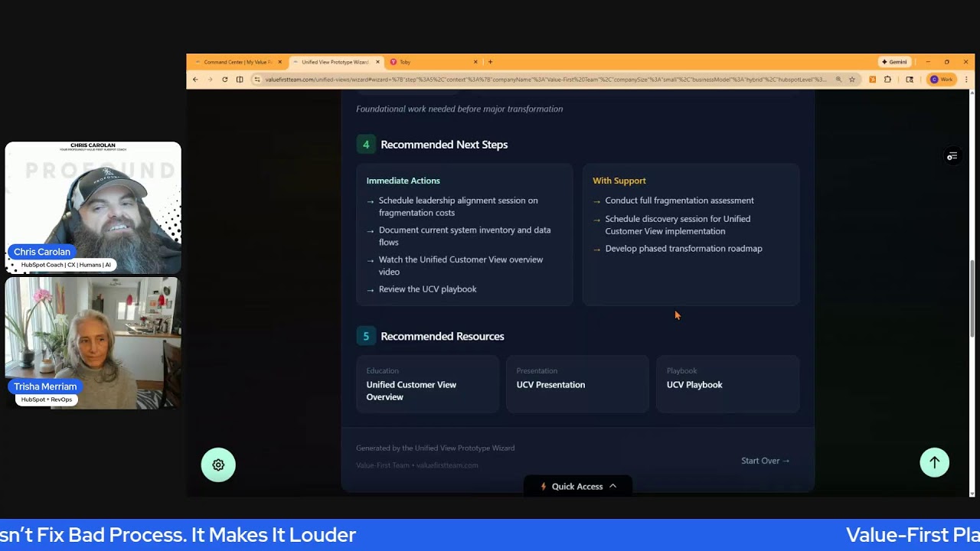Click 'Document current system inventory' item
The height and width of the screenshot is (551, 980).
tap(465, 236)
